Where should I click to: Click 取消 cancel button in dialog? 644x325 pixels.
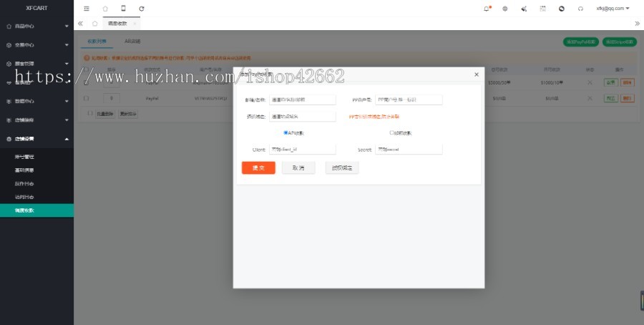[298, 168]
